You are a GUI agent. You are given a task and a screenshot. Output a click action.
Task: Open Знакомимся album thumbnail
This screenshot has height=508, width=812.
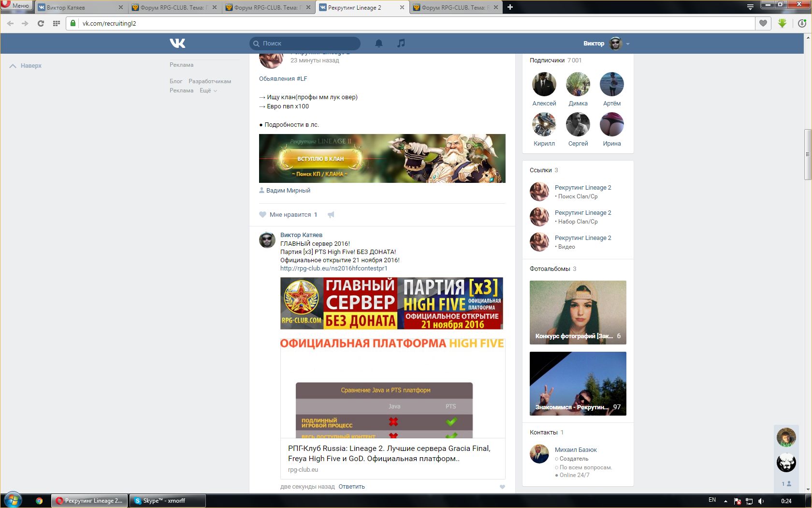point(578,384)
